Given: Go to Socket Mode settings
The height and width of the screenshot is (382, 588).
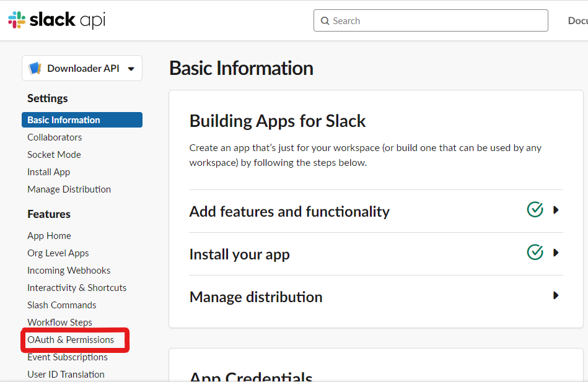Looking at the screenshot, I should pyautogui.click(x=54, y=154).
